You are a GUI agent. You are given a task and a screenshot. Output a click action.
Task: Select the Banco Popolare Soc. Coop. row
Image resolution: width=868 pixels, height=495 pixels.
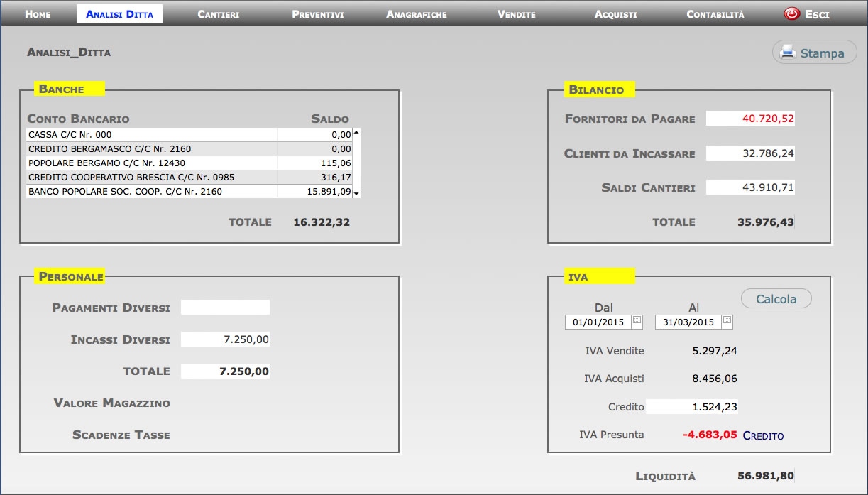[152, 192]
